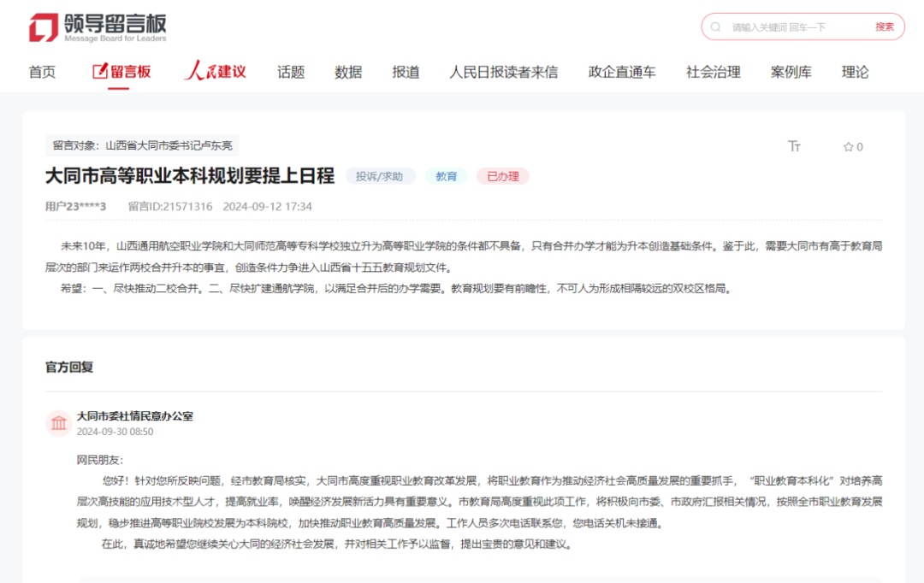The image size is (924, 583).
Task: Open the 案例库 section menu
Action: (791, 73)
